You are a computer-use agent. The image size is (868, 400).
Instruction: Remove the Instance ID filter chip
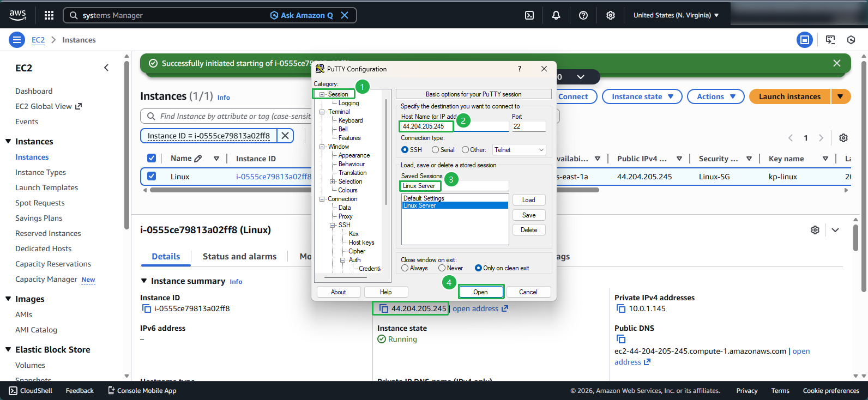[x=285, y=136]
